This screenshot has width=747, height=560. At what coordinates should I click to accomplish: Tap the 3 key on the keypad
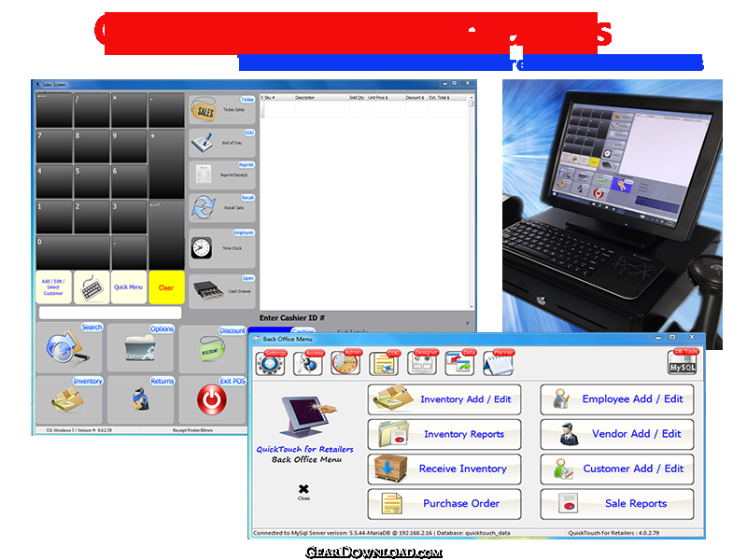(129, 217)
